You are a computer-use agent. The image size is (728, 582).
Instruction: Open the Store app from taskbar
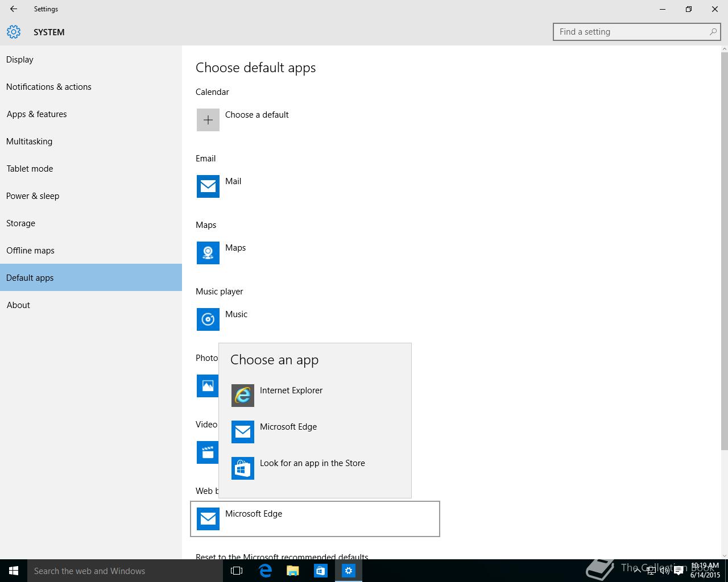[320, 571]
